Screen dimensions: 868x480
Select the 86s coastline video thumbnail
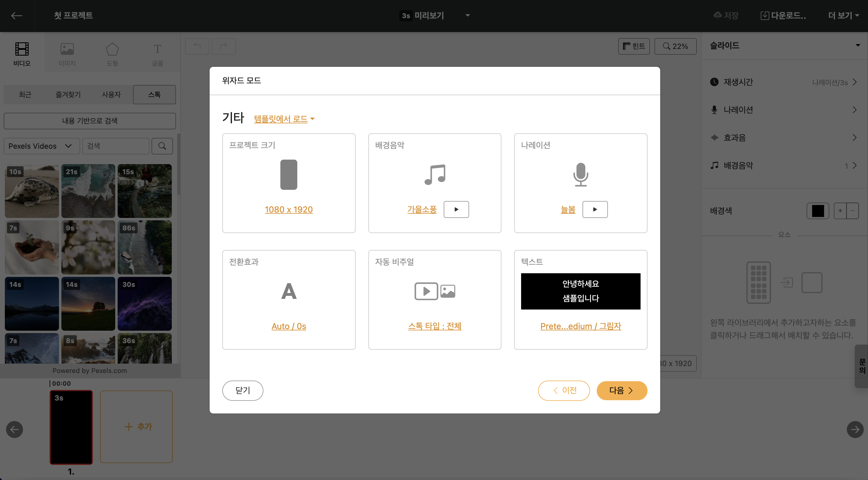click(x=145, y=247)
